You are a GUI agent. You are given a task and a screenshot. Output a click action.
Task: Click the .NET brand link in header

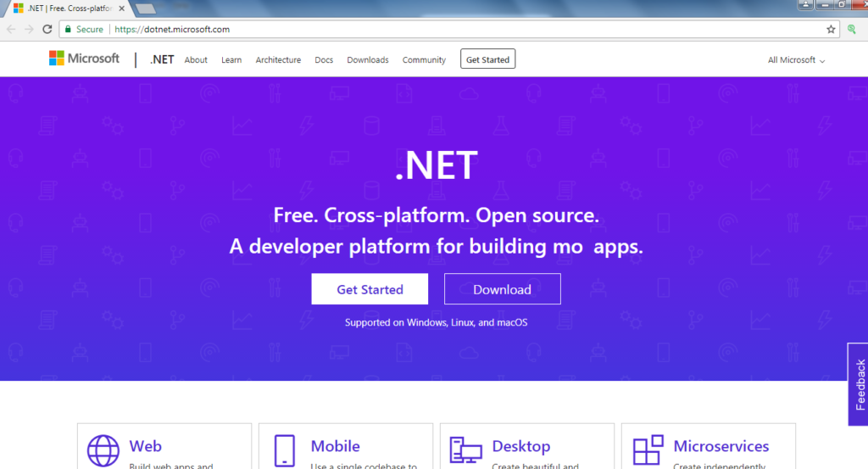click(162, 59)
